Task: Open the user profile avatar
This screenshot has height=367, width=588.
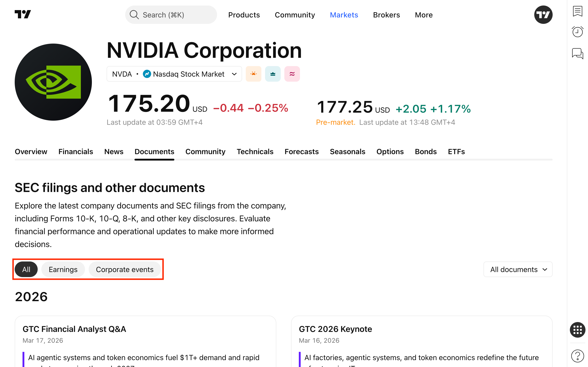Action: point(543,15)
